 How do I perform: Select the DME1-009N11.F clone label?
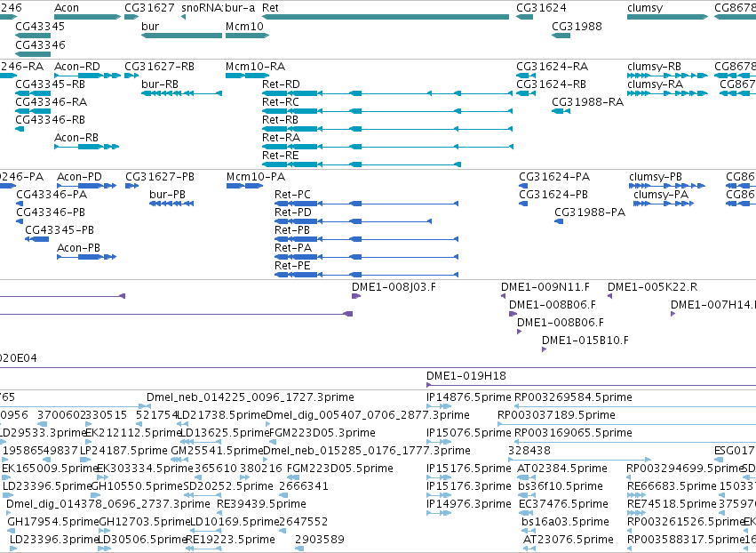click(x=545, y=287)
